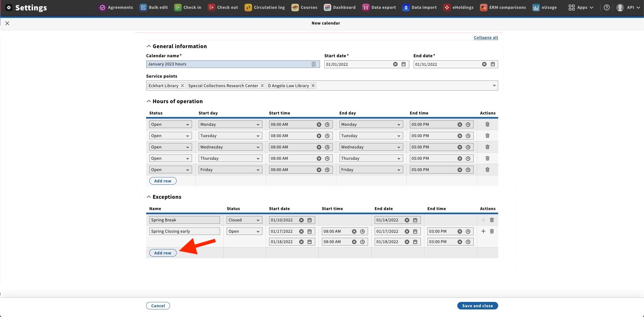Open the eUsage app
This screenshot has width=644, height=317.
(x=545, y=8)
